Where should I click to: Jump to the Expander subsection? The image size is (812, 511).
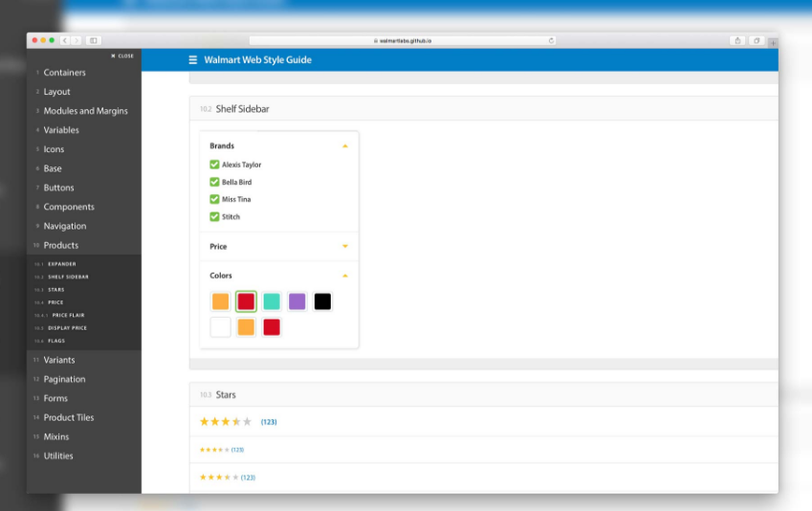(61, 264)
